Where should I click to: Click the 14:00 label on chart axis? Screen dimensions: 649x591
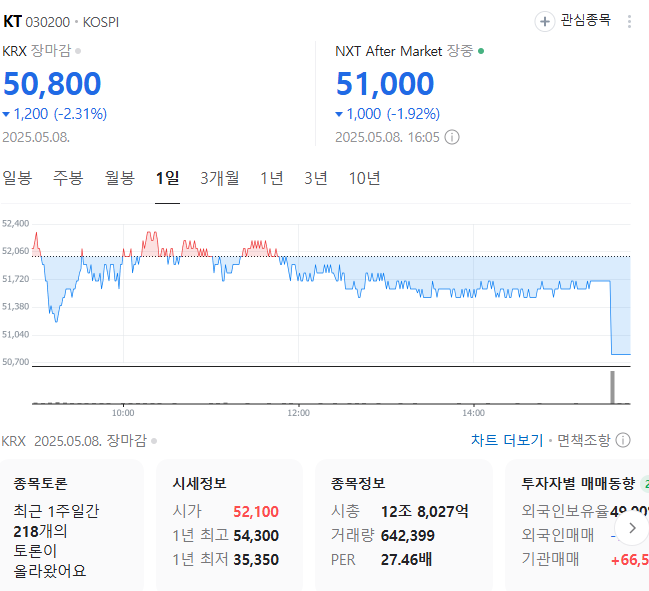tap(474, 413)
